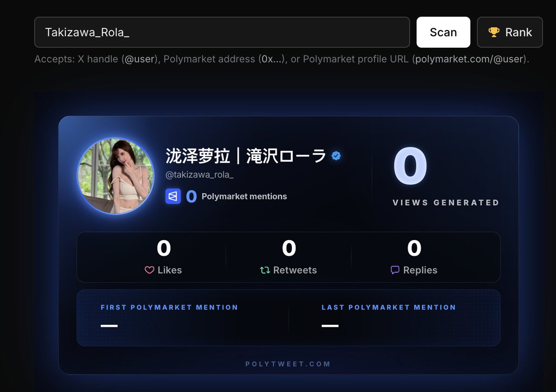556x392 pixels.
Task: Click the Scan button
Action: pyautogui.click(x=443, y=32)
